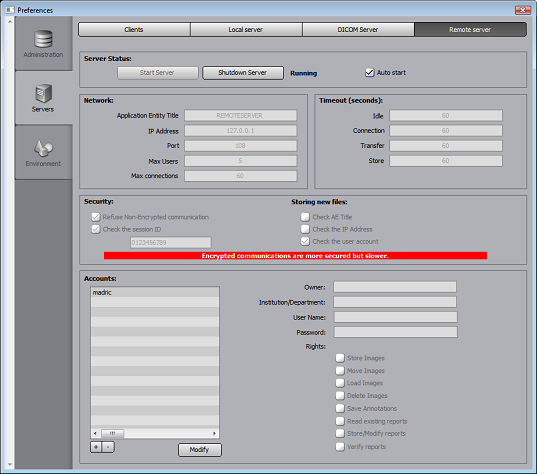
Task: Toggle Refuse Non-Encrypted communication checkbox
Action: [96, 217]
